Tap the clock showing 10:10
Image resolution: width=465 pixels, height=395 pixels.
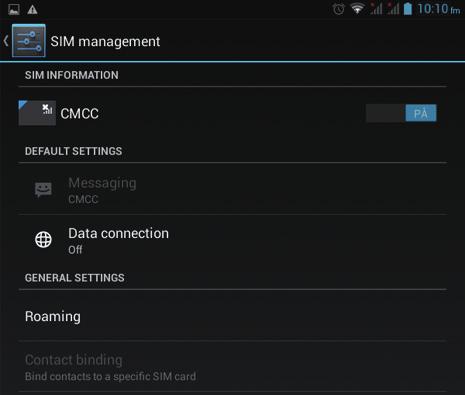(438, 9)
